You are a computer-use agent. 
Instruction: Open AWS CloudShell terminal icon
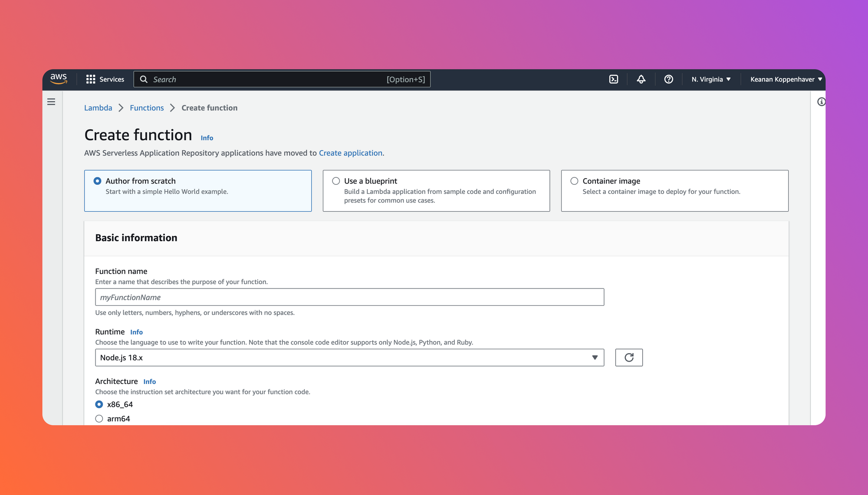(614, 79)
